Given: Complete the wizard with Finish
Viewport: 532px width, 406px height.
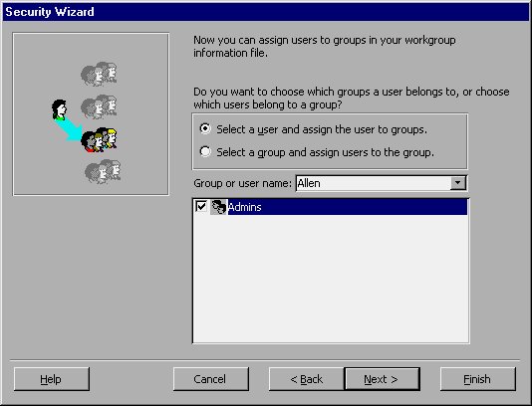Looking at the screenshot, I should point(478,379).
